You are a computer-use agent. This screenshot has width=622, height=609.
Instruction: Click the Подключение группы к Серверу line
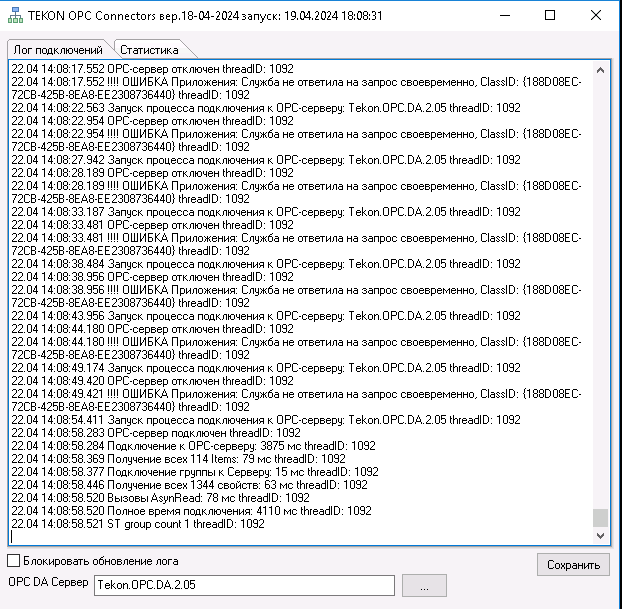tap(194, 472)
